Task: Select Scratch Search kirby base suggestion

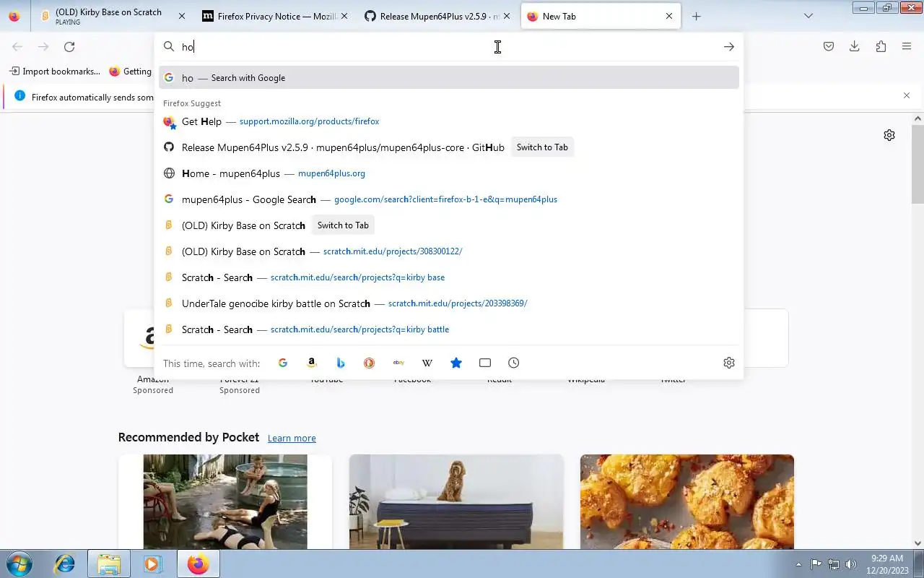Action: [449, 277]
